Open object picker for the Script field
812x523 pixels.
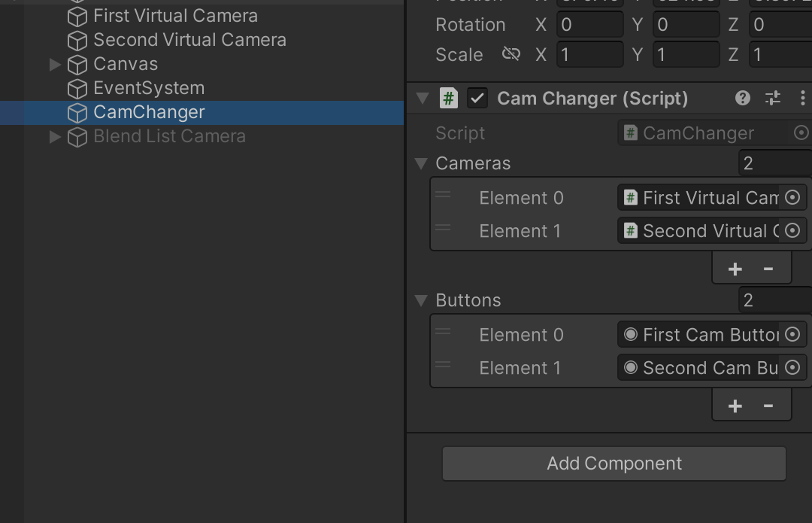pyautogui.click(x=801, y=133)
